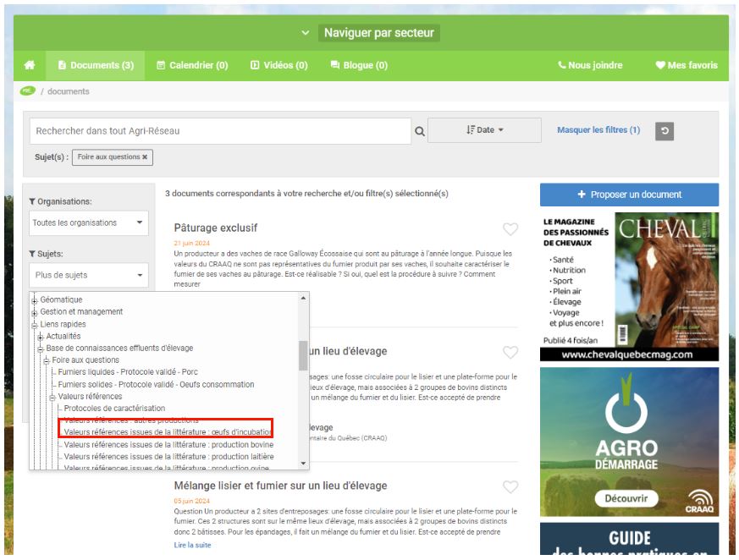
Task: Toggle heart on 'Mélange lisier et fumier' bottom result
Action: click(510, 487)
